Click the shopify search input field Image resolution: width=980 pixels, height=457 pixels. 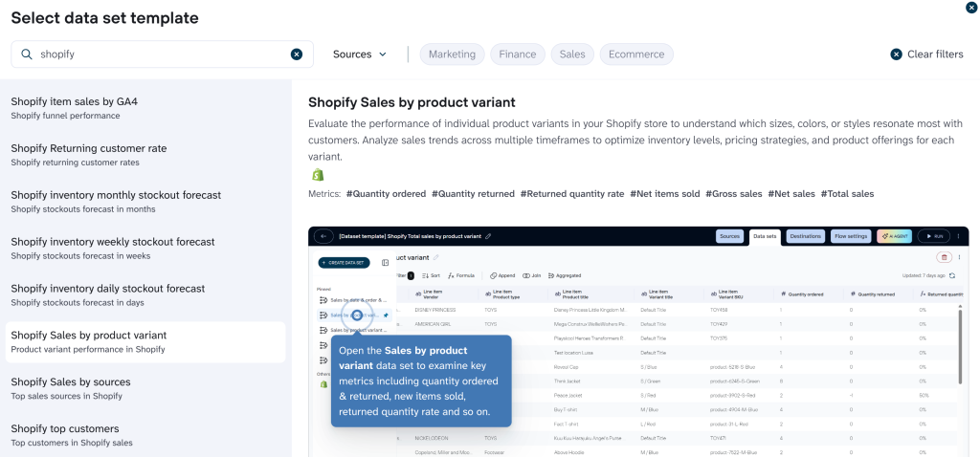(x=163, y=54)
